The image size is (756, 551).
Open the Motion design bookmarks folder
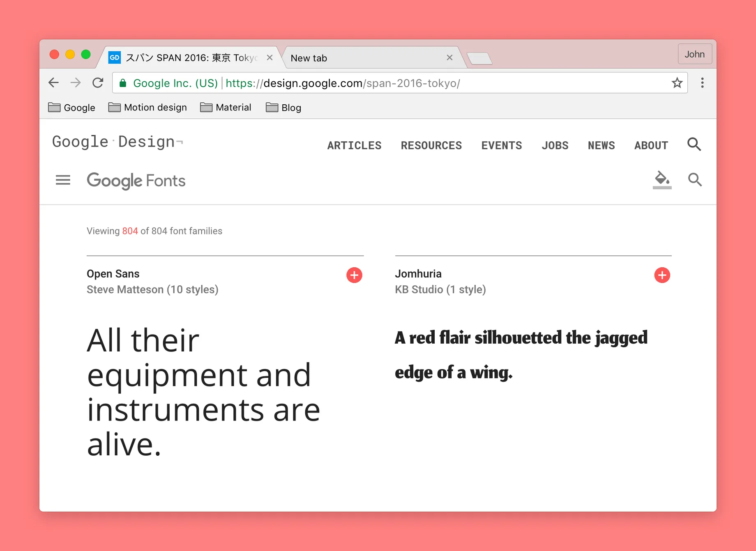[x=148, y=108]
